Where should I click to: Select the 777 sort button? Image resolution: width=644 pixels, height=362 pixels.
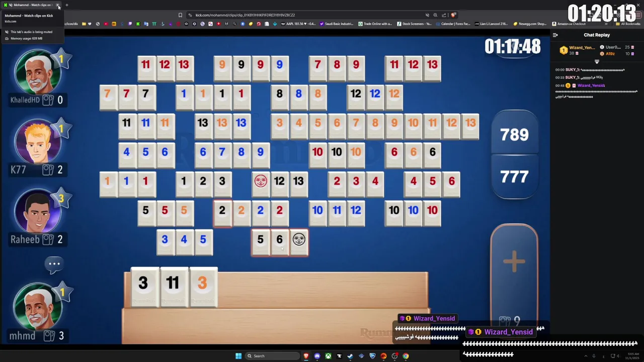coord(514,177)
